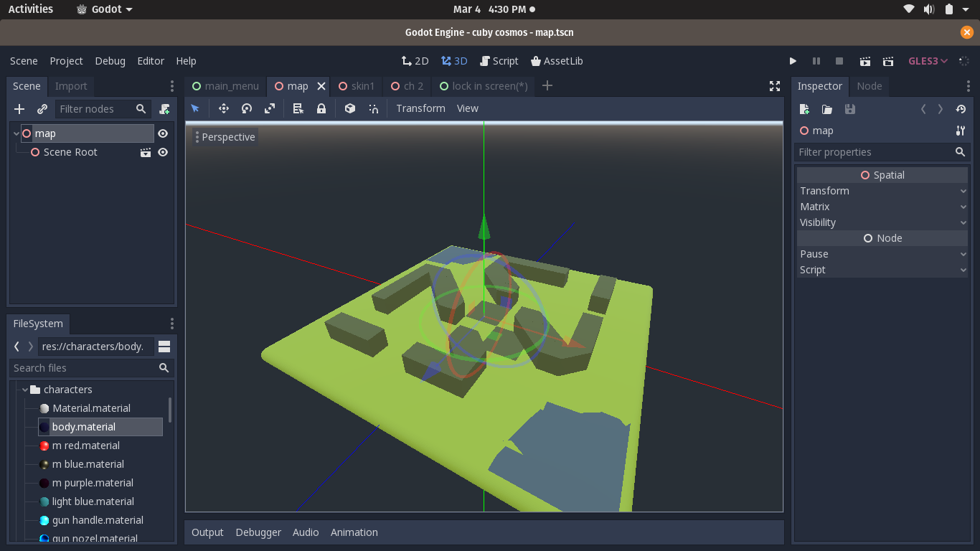Click the Add new node plus icon
Screen dimensions: 980x551
click(x=19, y=109)
